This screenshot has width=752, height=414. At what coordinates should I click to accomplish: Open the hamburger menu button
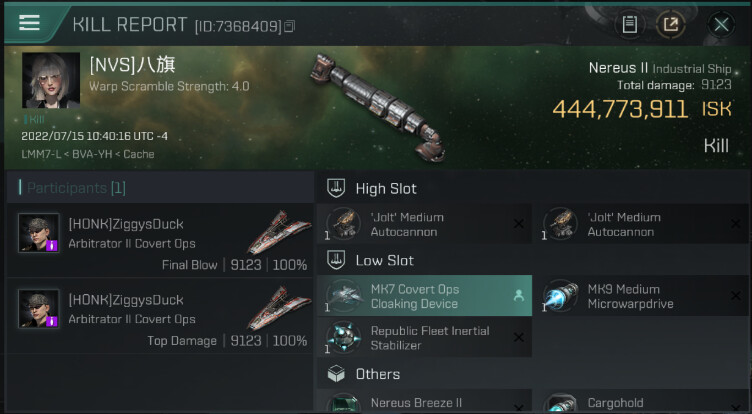30,22
